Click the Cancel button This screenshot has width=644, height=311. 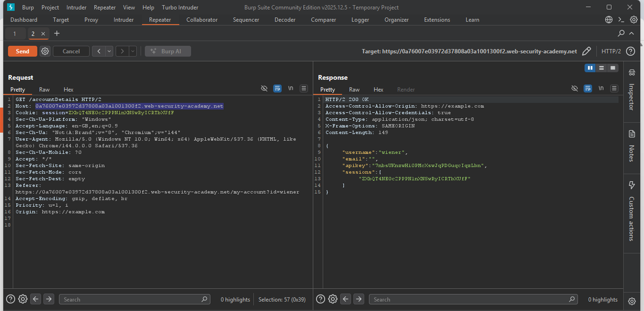[71, 51]
